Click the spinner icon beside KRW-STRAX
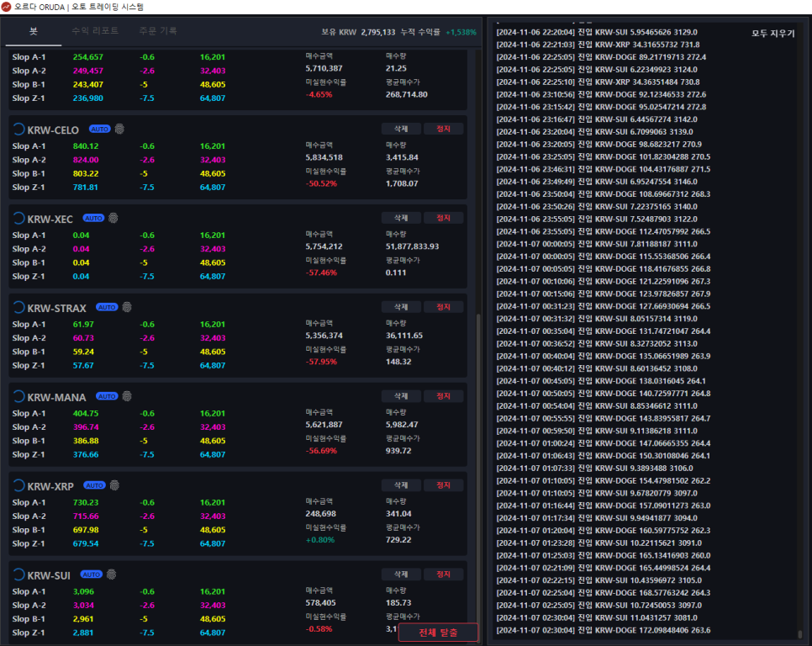This screenshot has width=812, height=646. [x=18, y=308]
